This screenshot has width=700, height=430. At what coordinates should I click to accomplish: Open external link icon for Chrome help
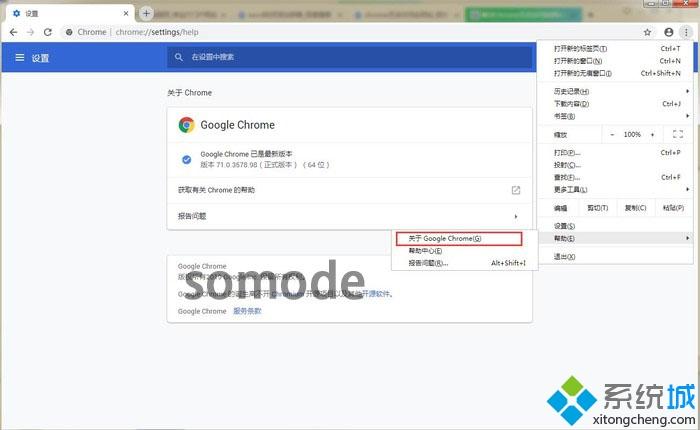click(516, 190)
